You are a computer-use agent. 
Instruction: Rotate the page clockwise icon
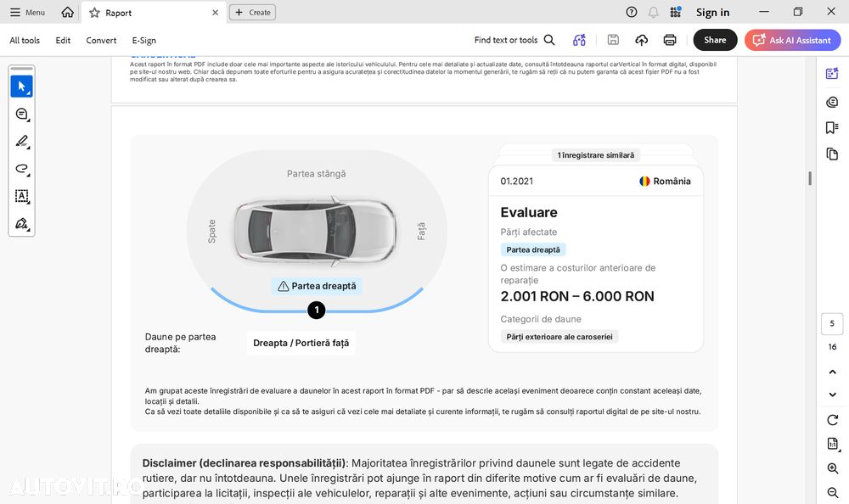832,419
